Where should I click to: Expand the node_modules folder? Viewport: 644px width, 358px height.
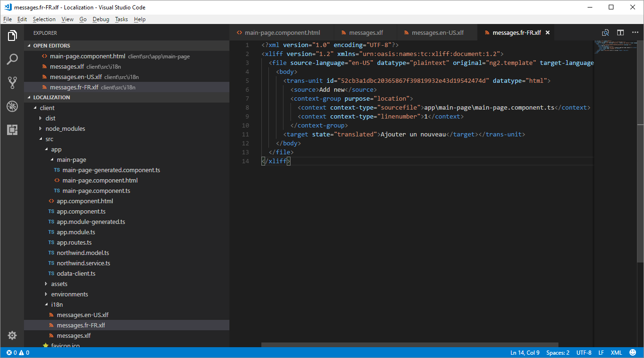pyautogui.click(x=126, y=128)
